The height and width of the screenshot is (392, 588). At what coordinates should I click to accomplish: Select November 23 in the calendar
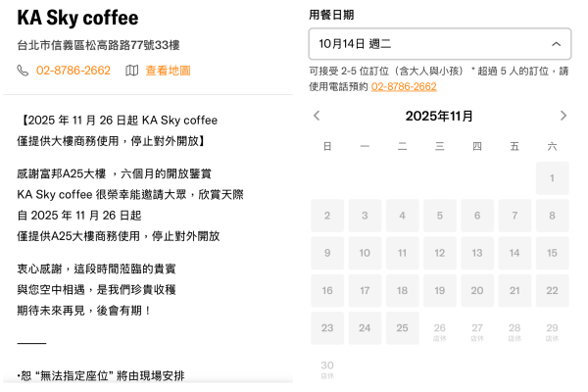(x=327, y=328)
